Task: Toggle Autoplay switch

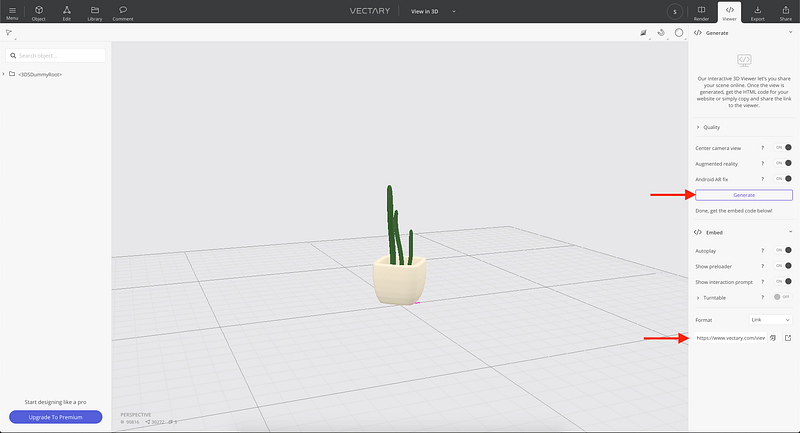Action: pyautogui.click(x=783, y=250)
